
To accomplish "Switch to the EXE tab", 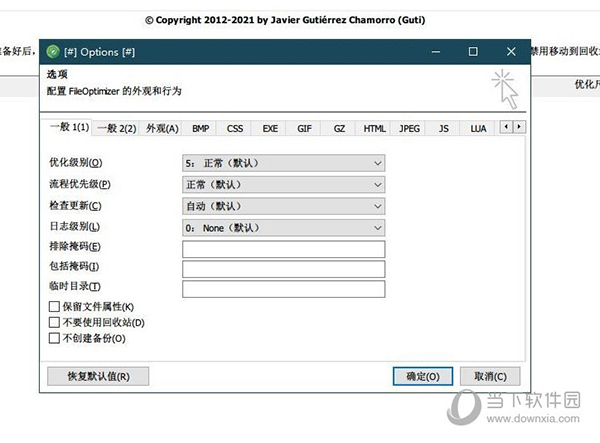I will [x=270, y=129].
